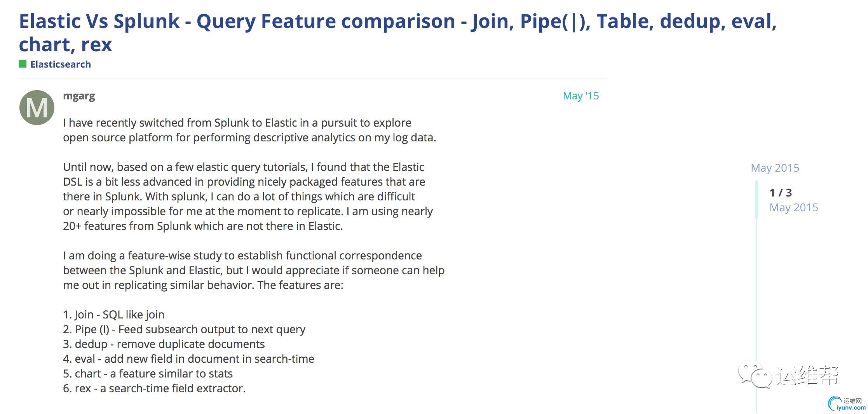Click list item "1. Join - SQL like join"
The height and width of the screenshot is (414, 868).
pyautogui.click(x=114, y=315)
